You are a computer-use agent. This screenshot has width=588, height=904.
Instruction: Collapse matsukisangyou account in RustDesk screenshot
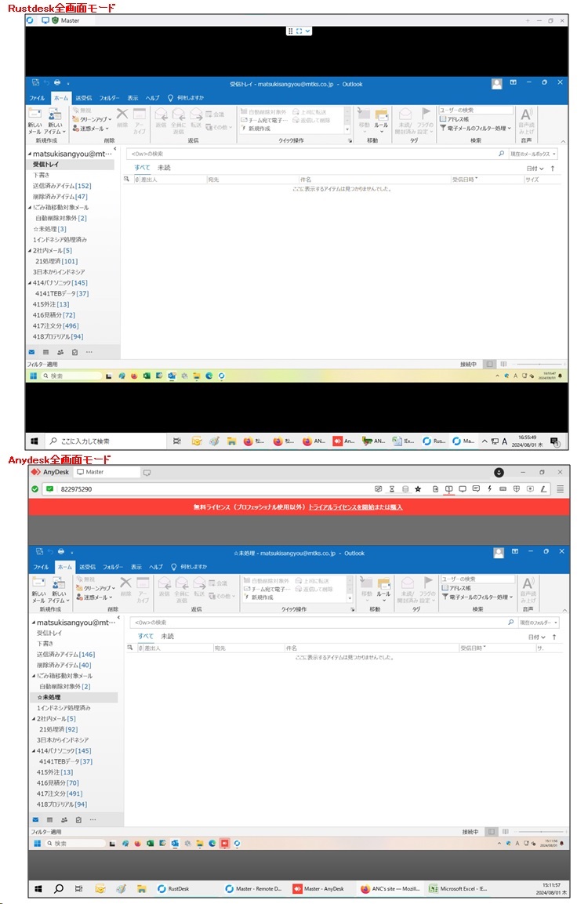(30, 154)
